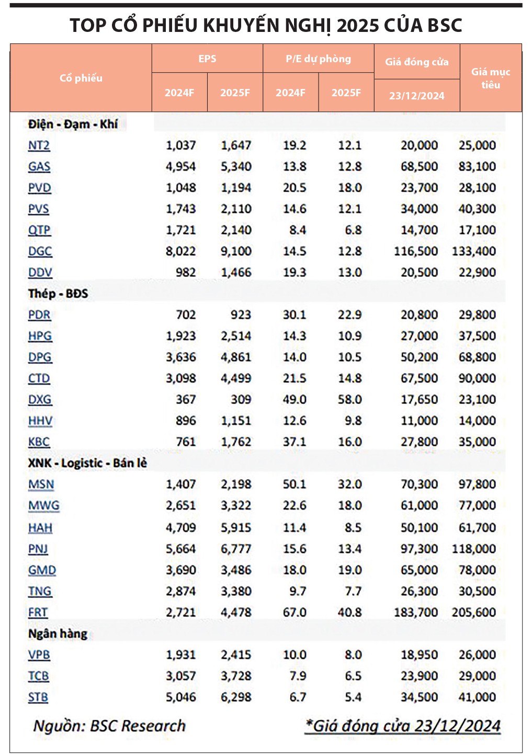
Task: Click the "Cổ phiếu" column header
Action: (81, 78)
